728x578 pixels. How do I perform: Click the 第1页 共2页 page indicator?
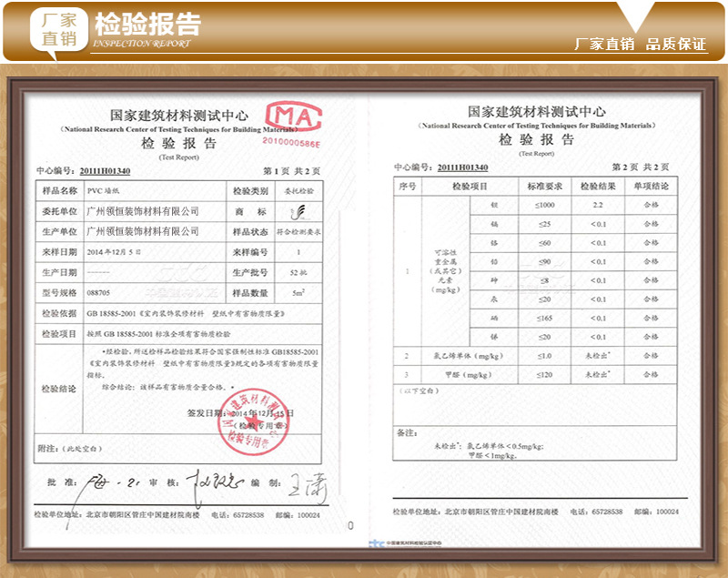[291, 171]
